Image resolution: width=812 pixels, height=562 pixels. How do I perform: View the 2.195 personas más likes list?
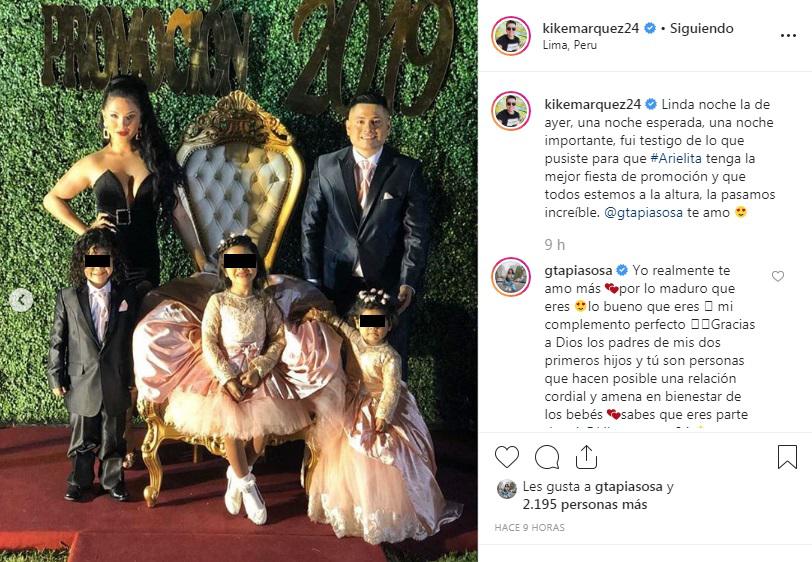coord(585,505)
